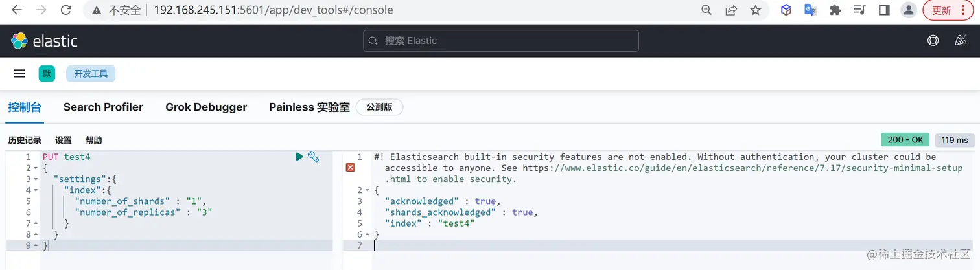
Task: Open the Google Translate extension
Action: click(x=810, y=10)
